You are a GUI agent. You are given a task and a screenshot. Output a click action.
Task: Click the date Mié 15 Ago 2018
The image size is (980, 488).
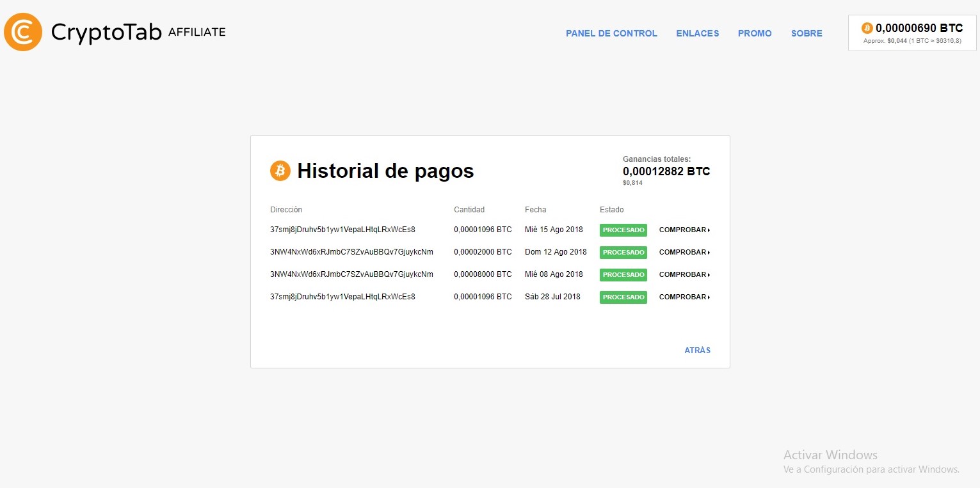[554, 230]
